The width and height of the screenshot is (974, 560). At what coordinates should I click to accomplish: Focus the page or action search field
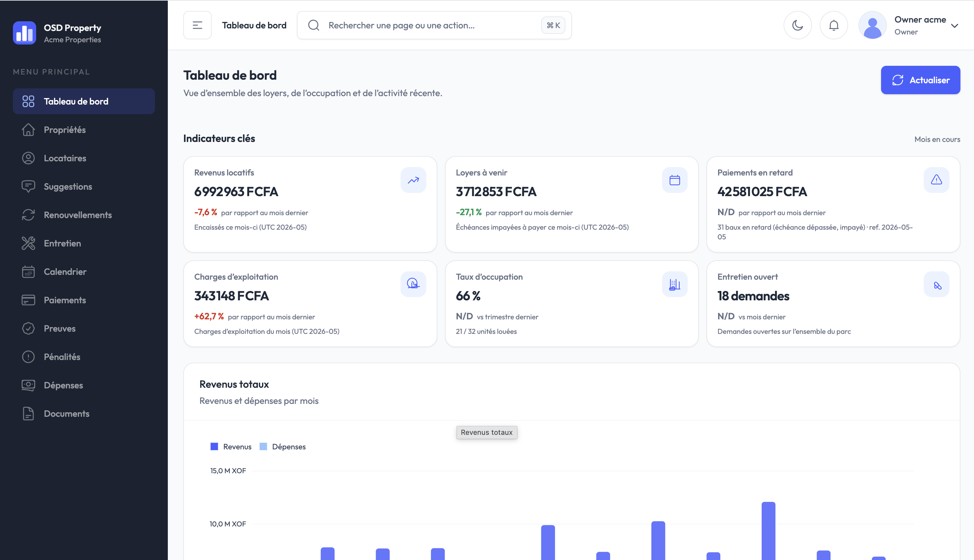pos(434,25)
